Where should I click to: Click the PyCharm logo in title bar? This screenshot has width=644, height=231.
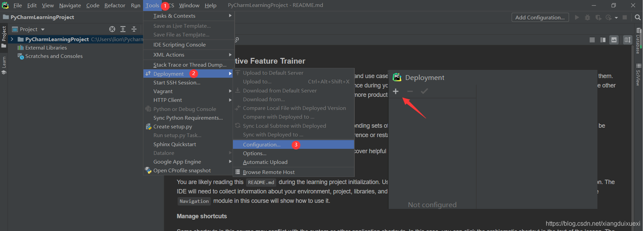[x=5, y=5]
